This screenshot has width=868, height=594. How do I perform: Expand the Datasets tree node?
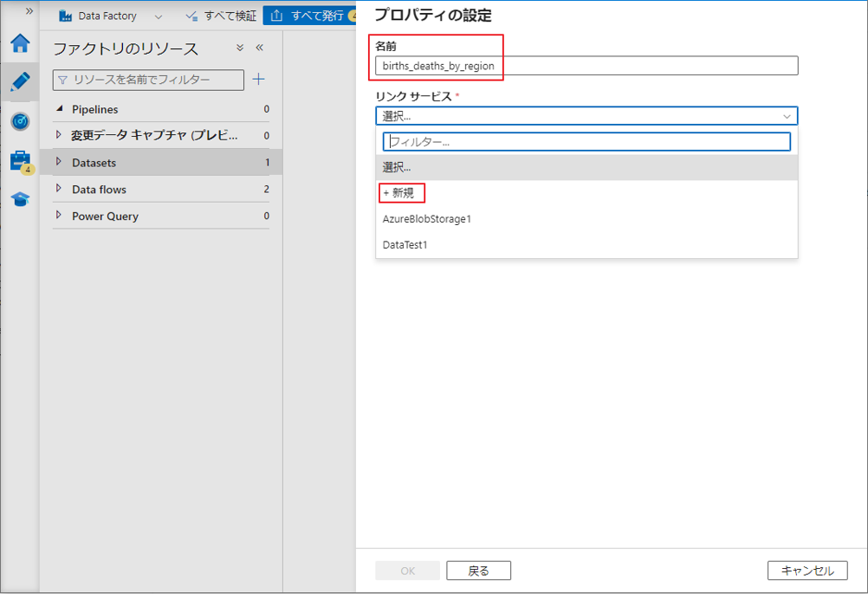59,162
